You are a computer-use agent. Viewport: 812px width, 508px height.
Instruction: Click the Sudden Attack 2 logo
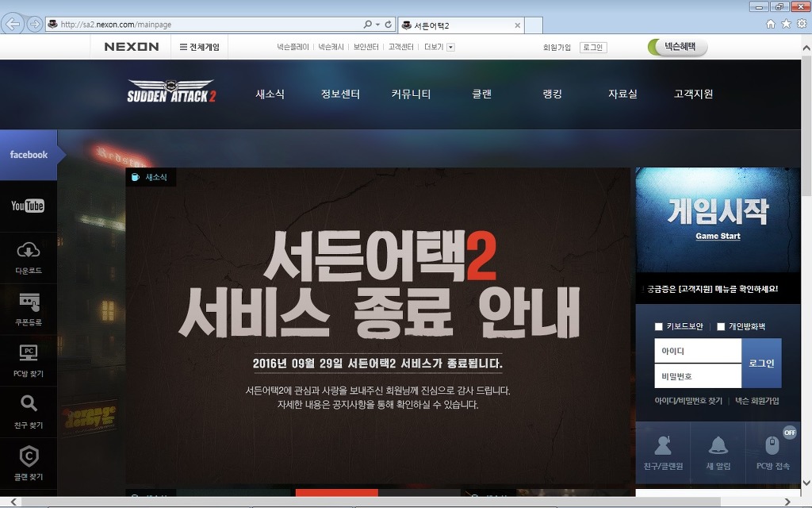[171, 91]
